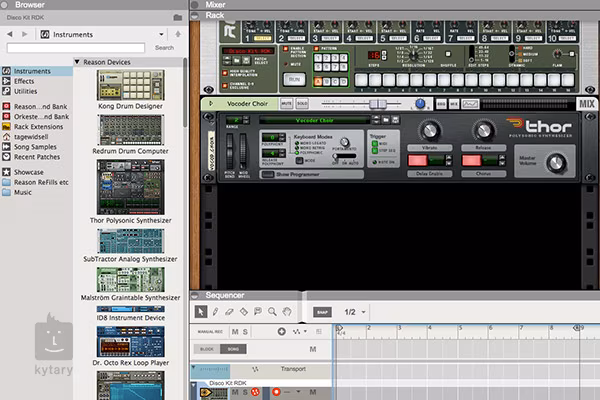The image size is (600, 400).
Task: Fold the Rack panel header toggle
Action: click(x=195, y=15)
